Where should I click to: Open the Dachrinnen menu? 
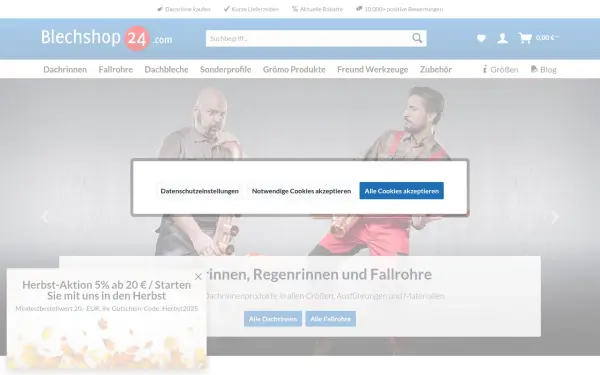pyautogui.click(x=65, y=69)
